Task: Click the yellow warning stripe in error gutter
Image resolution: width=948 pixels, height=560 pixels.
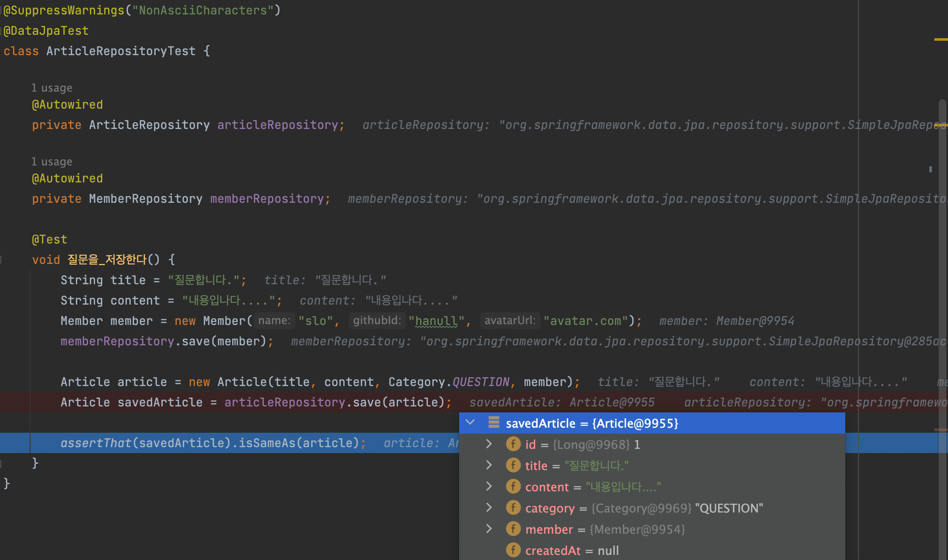Action: pos(940,39)
